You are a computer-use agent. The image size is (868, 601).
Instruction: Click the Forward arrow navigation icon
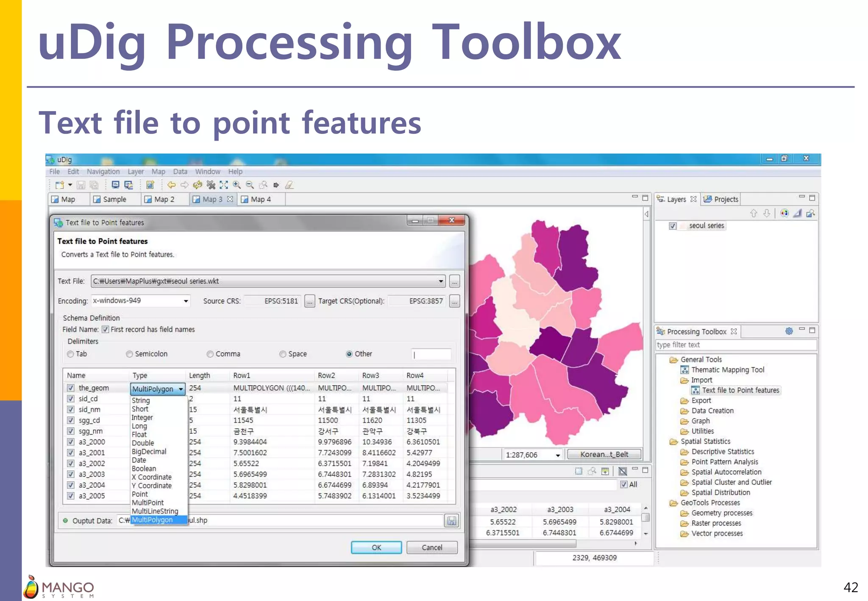click(x=184, y=185)
